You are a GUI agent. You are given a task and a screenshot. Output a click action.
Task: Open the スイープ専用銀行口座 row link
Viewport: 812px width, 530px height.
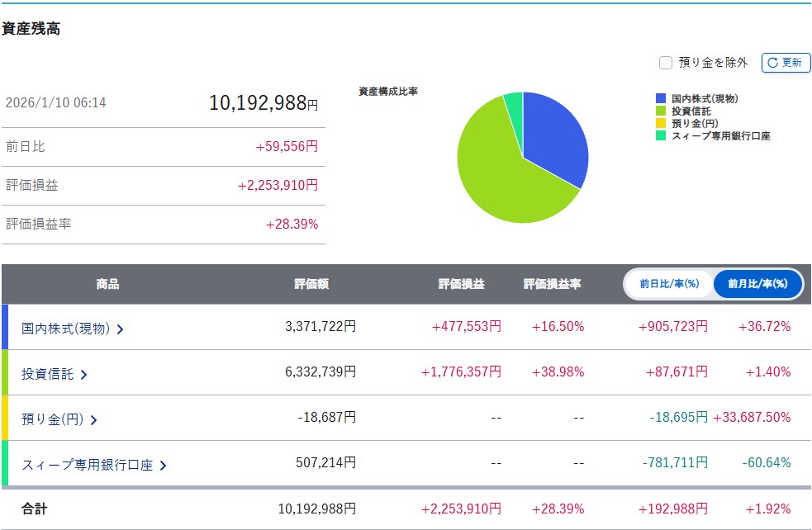(88, 464)
